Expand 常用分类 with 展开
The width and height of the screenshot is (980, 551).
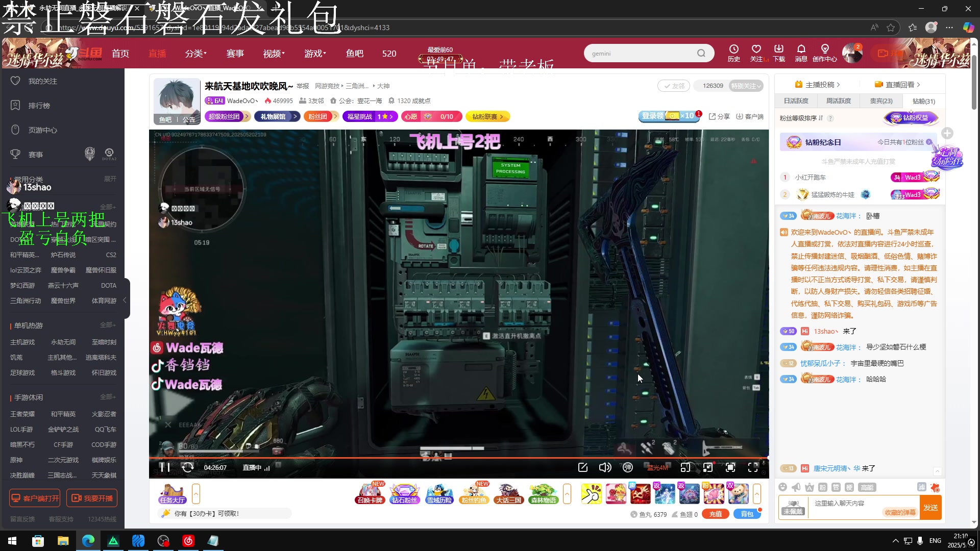coord(110,179)
